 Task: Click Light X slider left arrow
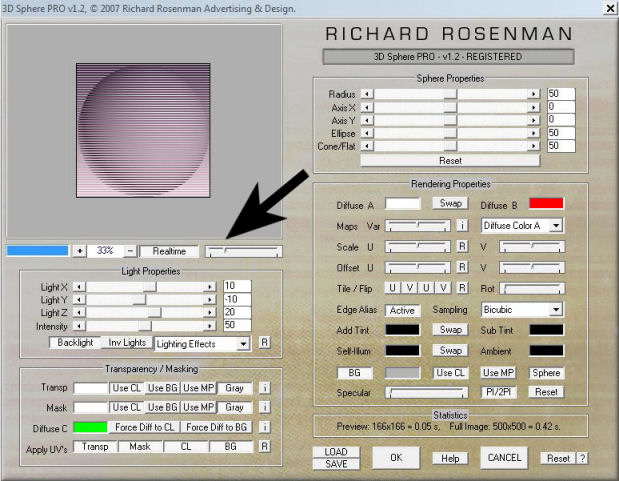pos(79,287)
